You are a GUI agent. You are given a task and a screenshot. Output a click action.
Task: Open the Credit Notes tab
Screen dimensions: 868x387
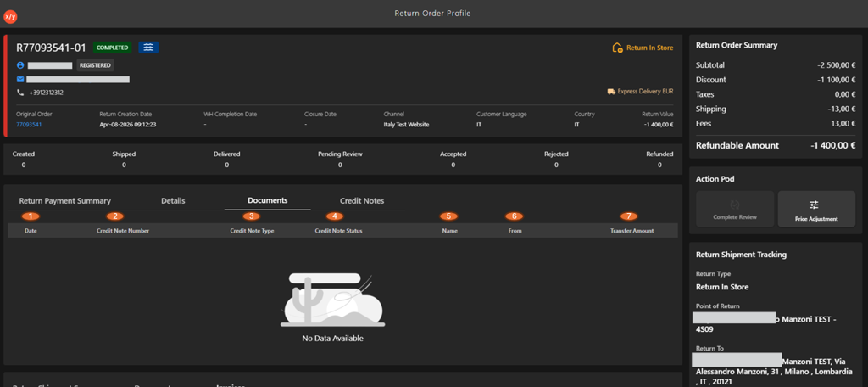tap(361, 200)
